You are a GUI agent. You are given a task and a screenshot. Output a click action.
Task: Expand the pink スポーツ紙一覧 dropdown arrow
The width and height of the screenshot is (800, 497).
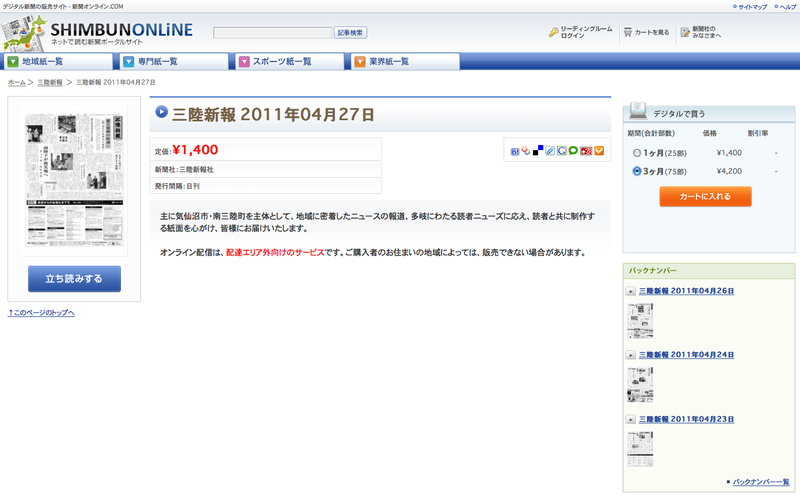(x=244, y=61)
